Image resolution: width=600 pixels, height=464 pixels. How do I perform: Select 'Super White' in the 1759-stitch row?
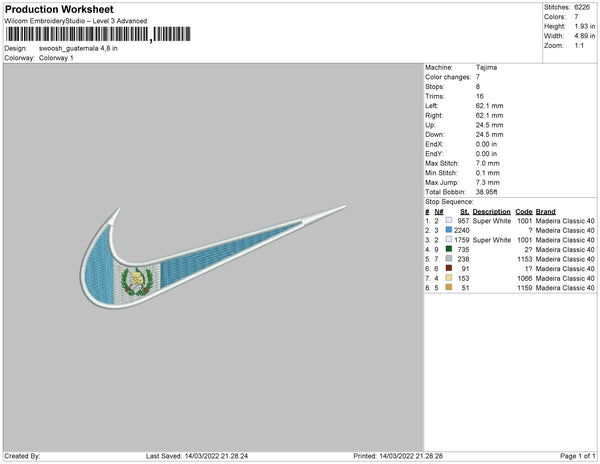[x=492, y=240]
